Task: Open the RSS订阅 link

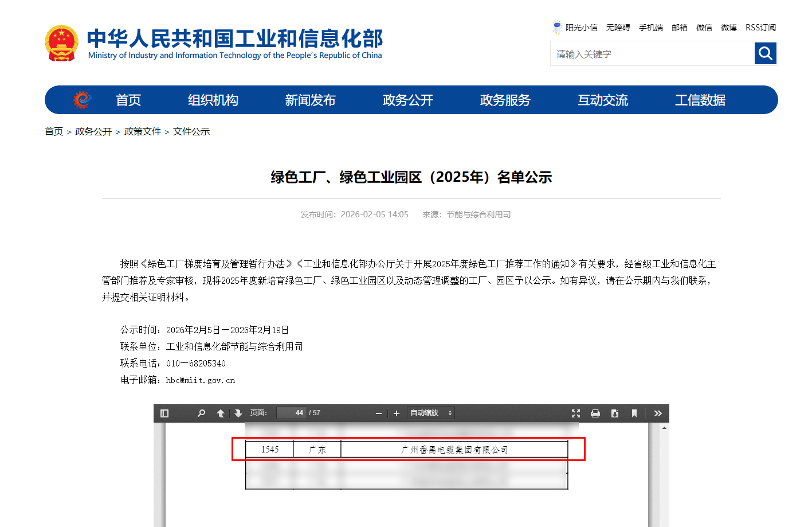Action: [760, 28]
